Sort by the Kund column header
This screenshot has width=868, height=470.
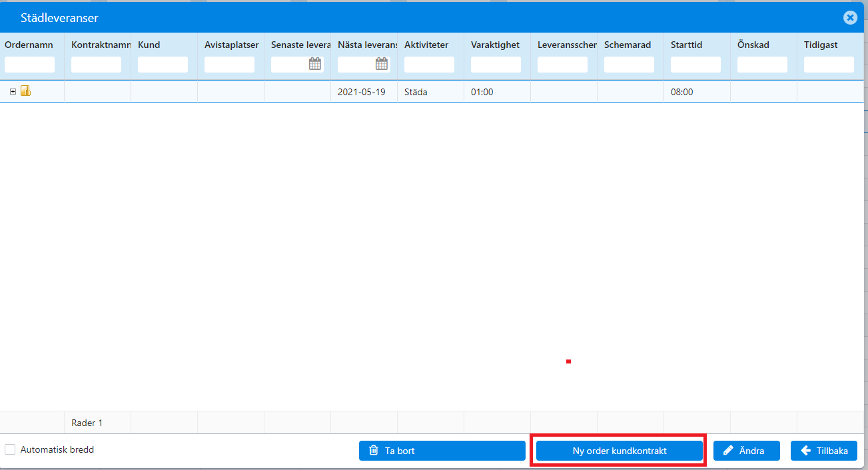149,45
